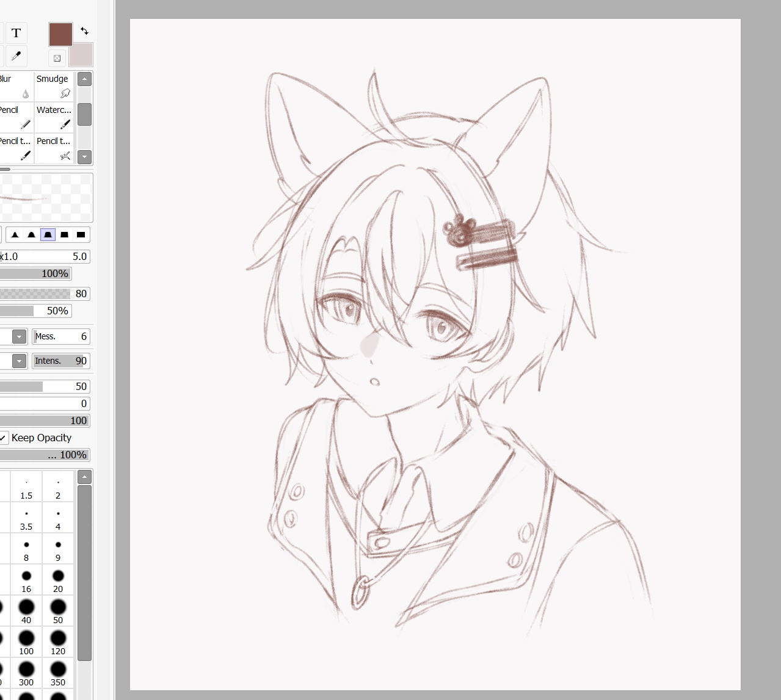
Task: Open the dropdown left of Intens. slider
Action: [20, 361]
